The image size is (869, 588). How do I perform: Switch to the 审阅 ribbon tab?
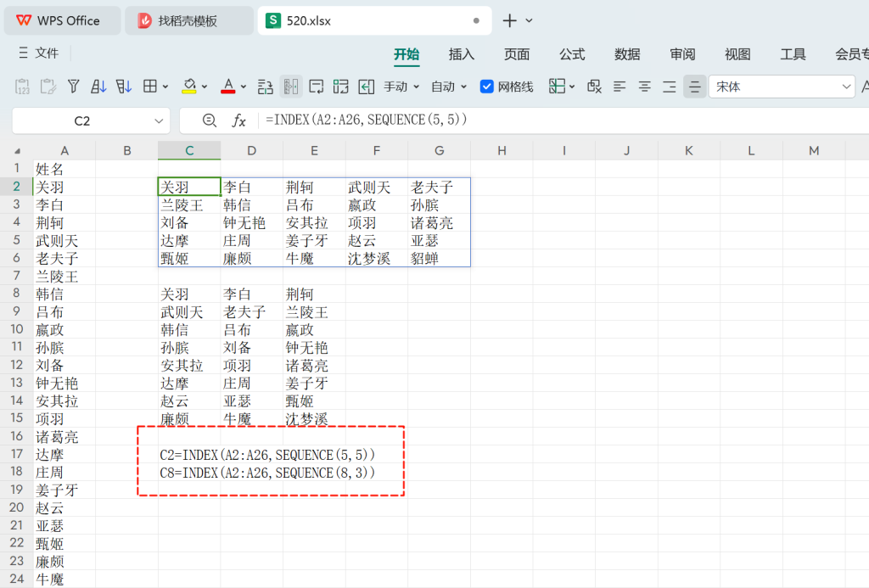[682, 53]
